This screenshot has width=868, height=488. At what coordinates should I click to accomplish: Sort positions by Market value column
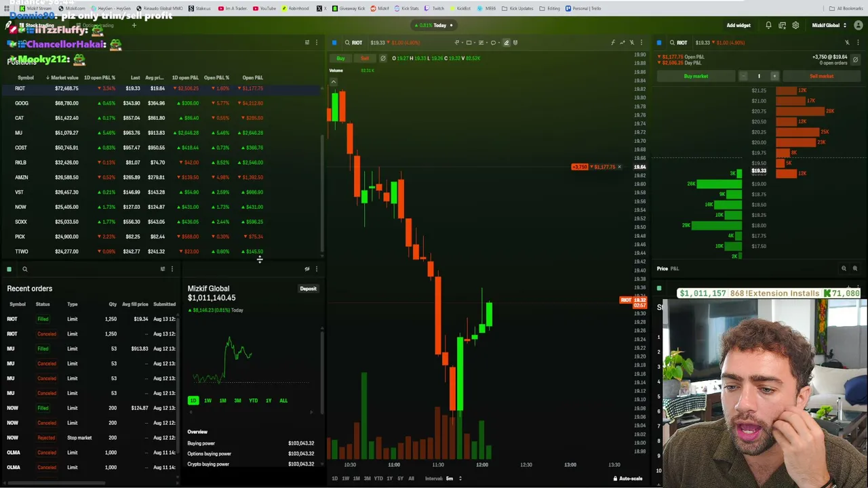(62, 78)
